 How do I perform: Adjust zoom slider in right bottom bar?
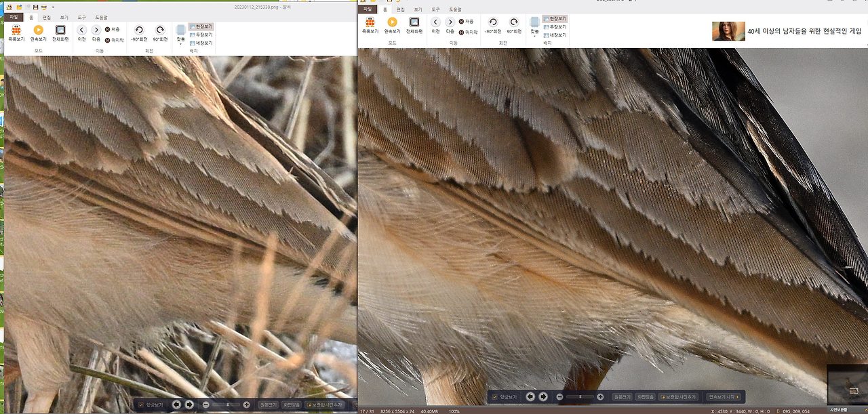[580, 397]
